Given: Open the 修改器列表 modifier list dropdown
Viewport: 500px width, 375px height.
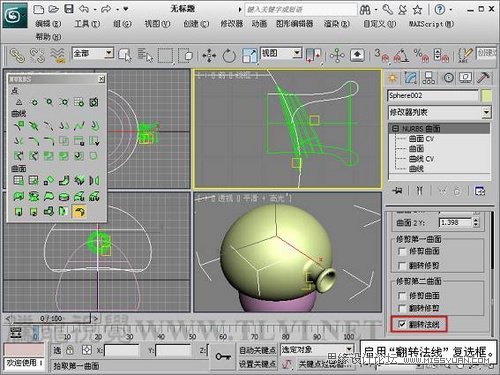Looking at the screenshot, I should pos(486,112).
